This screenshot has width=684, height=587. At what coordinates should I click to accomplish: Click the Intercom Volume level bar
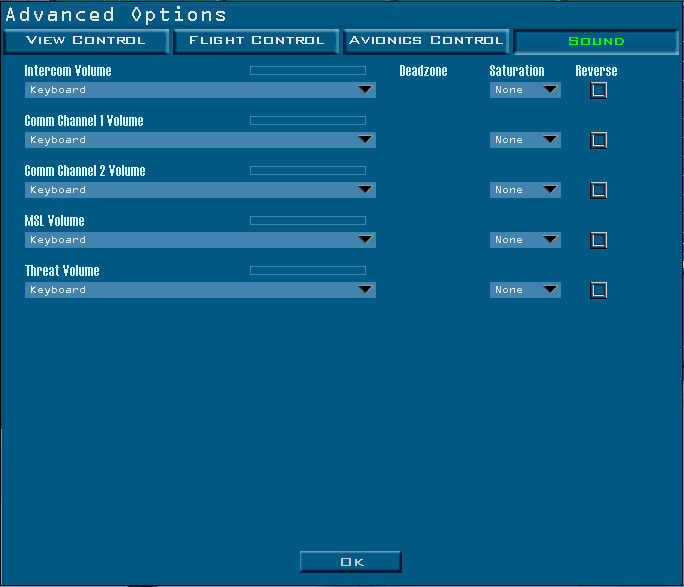[307, 71]
